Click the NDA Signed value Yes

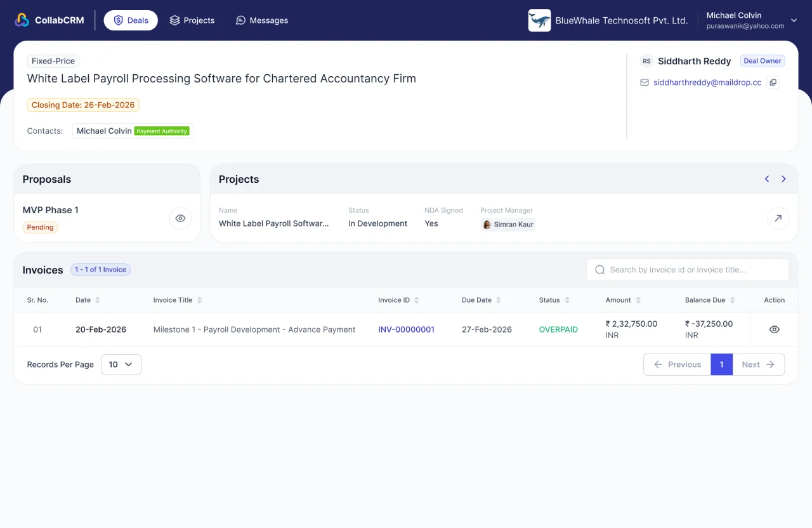431,223
